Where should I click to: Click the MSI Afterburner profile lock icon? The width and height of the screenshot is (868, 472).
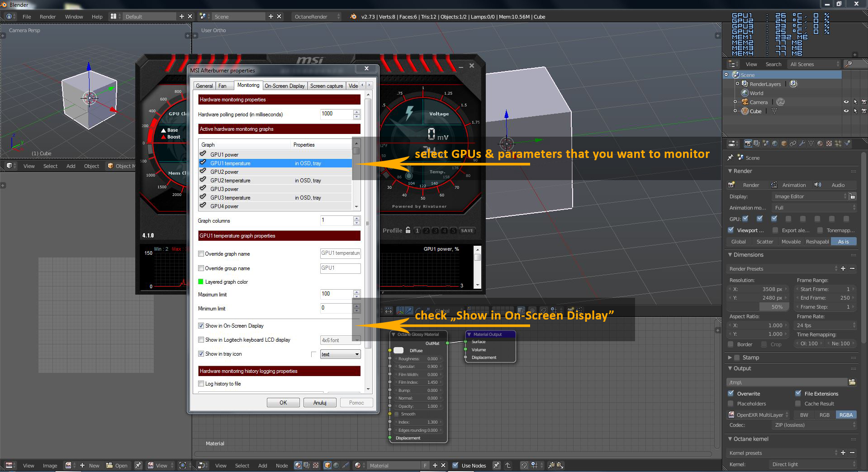(x=408, y=230)
